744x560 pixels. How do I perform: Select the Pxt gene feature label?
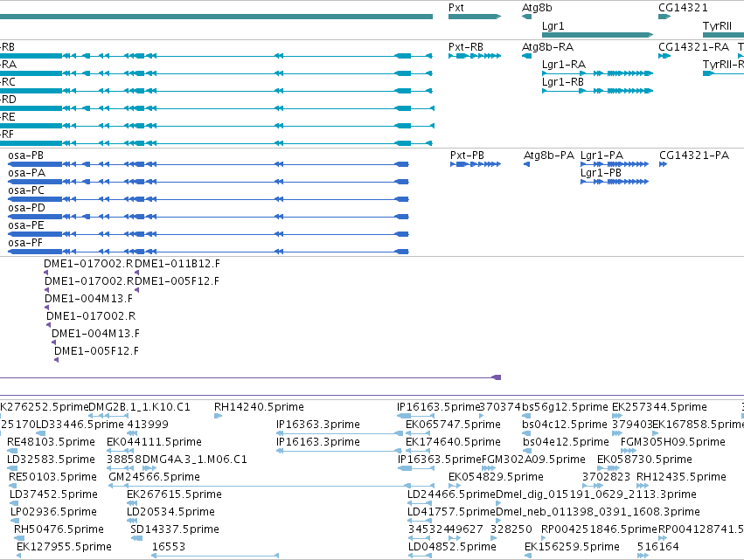[456, 8]
